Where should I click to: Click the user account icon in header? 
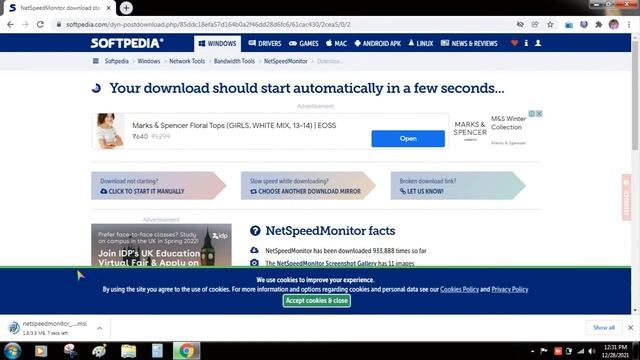[x=538, y=43]
